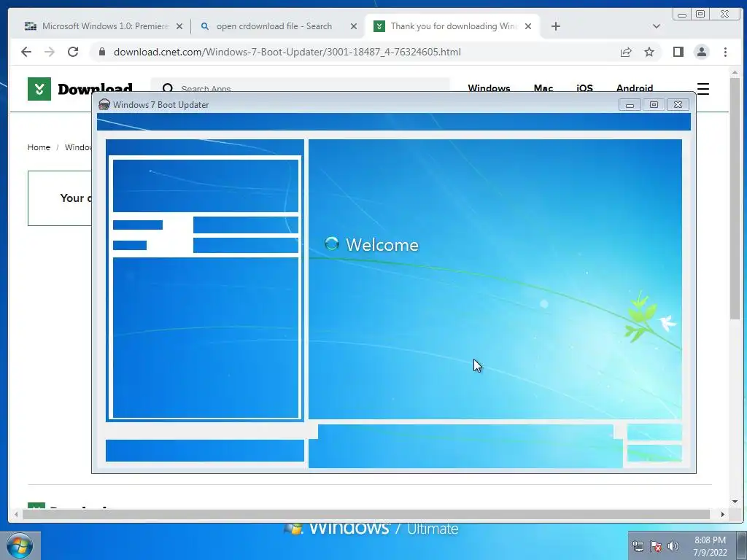Click the browser vertical scrollbar thumb
This screenshot has width=747, height=560.
735,198
